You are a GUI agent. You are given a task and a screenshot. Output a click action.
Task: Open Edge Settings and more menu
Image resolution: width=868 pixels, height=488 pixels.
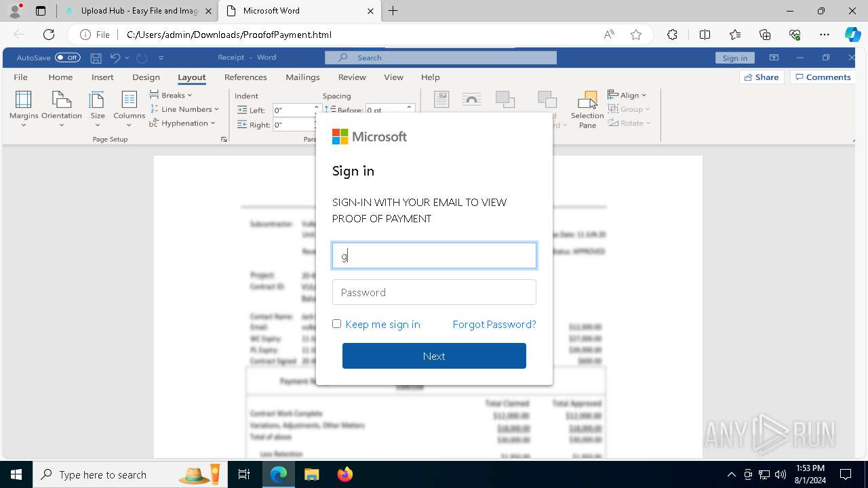click(x=825, y=35)
